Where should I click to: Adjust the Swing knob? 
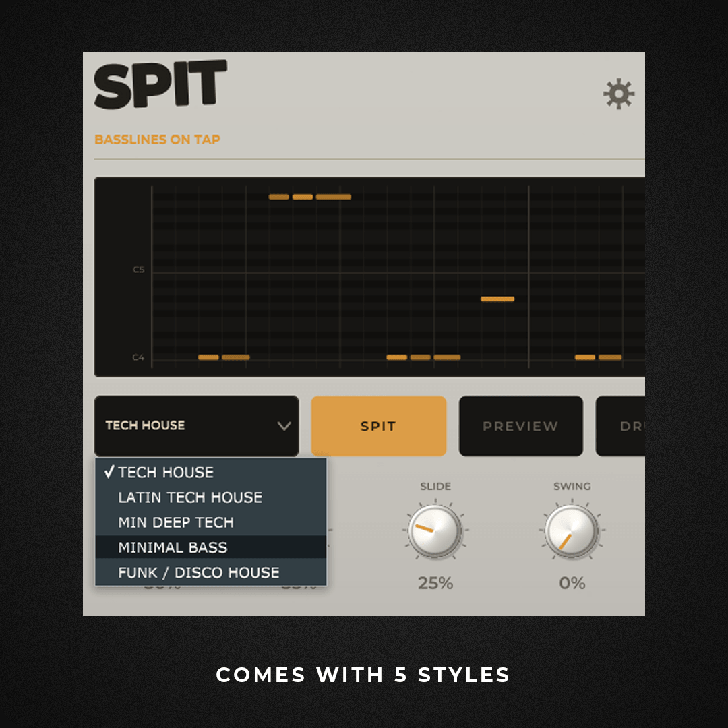click(572, 530)
